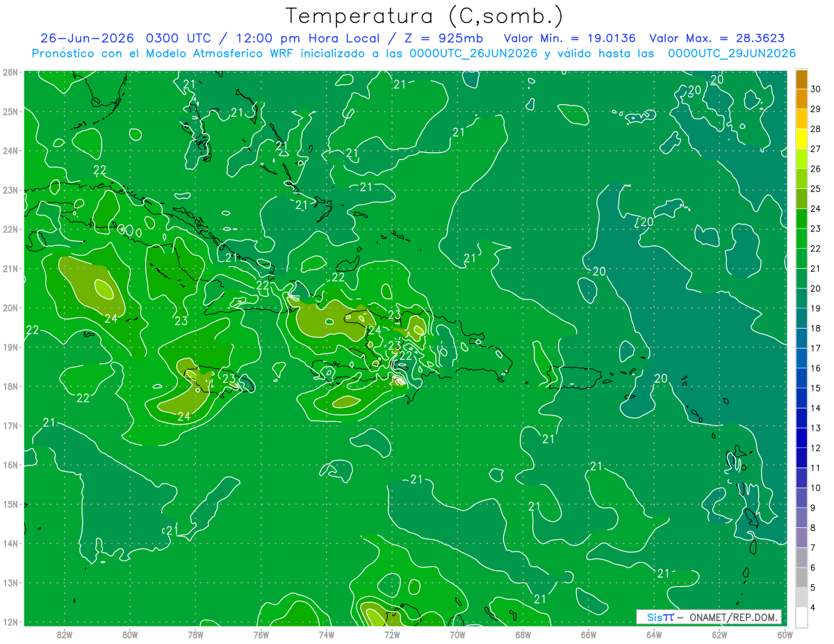This screenshot has width=834, height=644.
Task: Click the '62W' longitude axis label
Action: pos(719,634)
